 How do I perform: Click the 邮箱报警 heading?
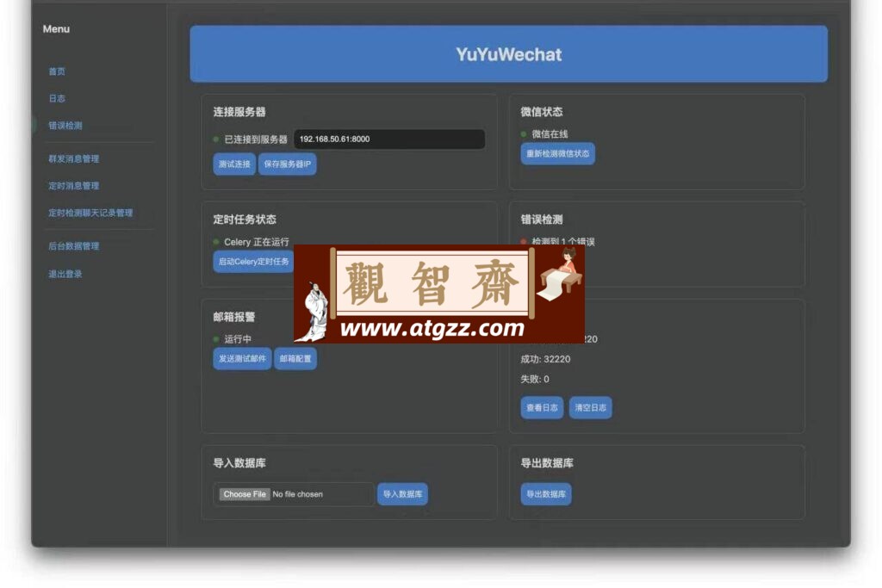point(234,317)
